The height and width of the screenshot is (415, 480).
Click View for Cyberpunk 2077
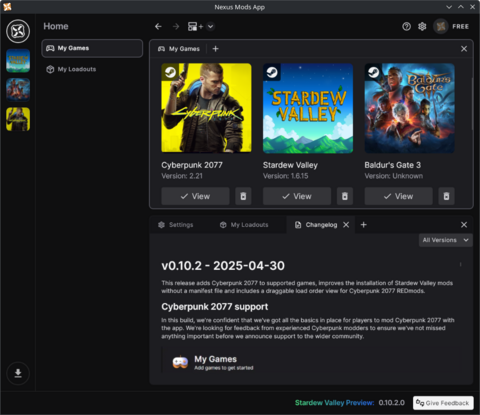(x=195, y=196)
